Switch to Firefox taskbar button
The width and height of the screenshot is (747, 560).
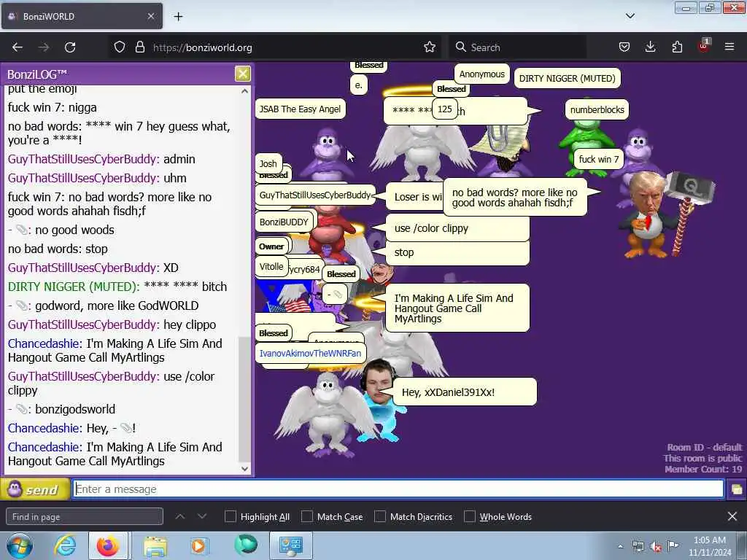tap(108, 546)
